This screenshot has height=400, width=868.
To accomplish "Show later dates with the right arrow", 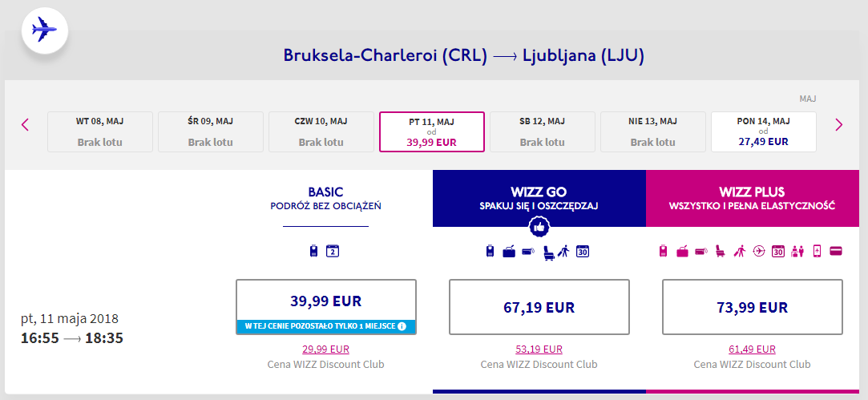I will coord(839,124).
